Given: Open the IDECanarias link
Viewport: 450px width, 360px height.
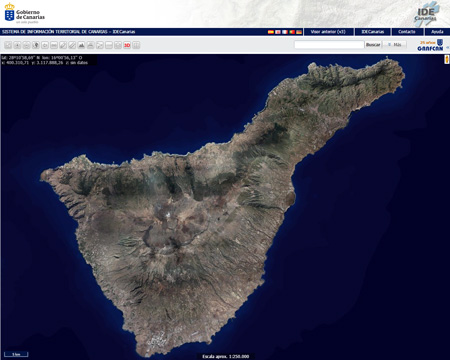Looking at the screenshot, I should (373, 32).
